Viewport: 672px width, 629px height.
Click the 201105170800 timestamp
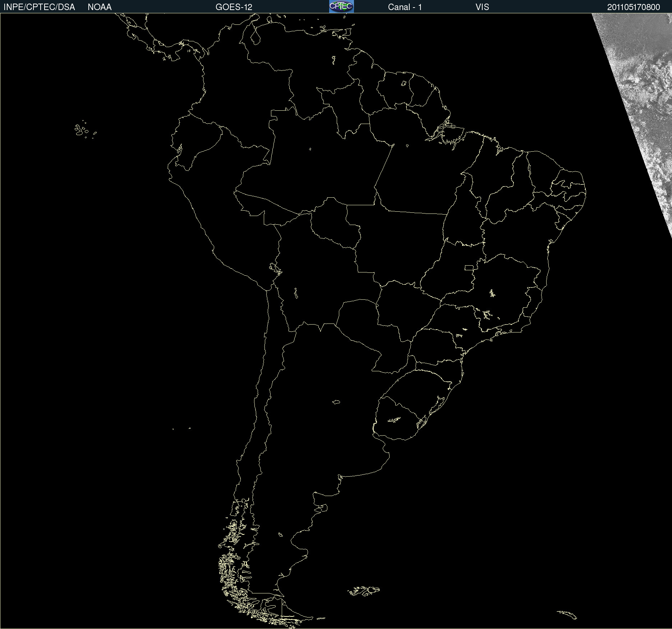(634, 7)
